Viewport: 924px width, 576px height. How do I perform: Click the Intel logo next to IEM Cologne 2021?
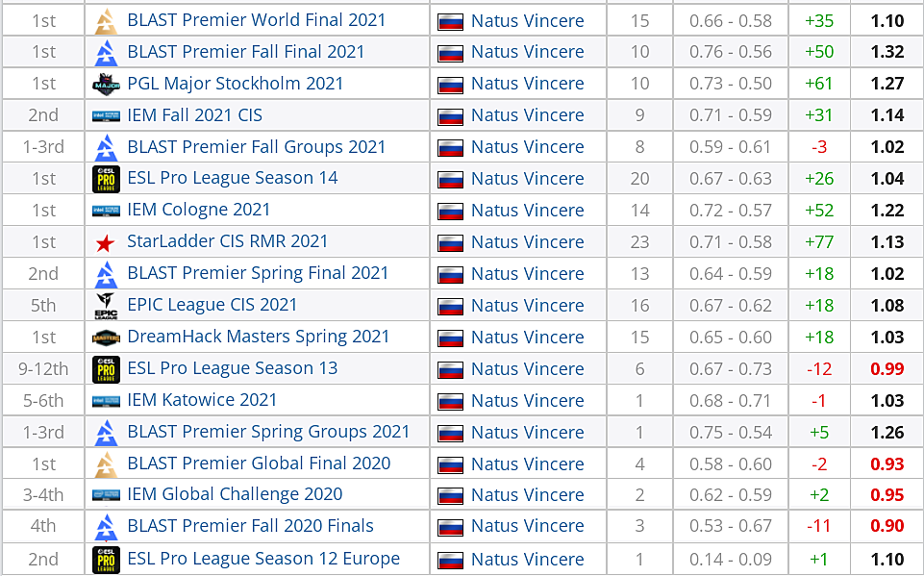[x=105, y=211]
